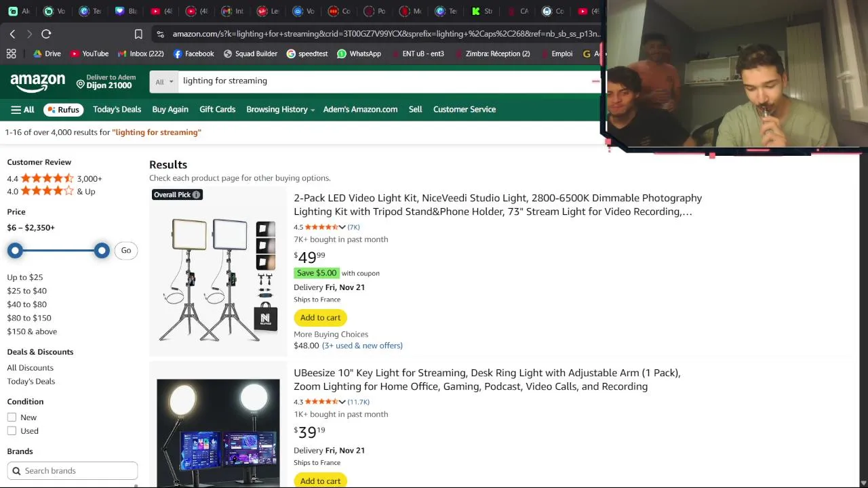868x488 pixels.
Task: Open the 2-Pack LED Video Light Kit title
Action: click(x=498, y=205)
